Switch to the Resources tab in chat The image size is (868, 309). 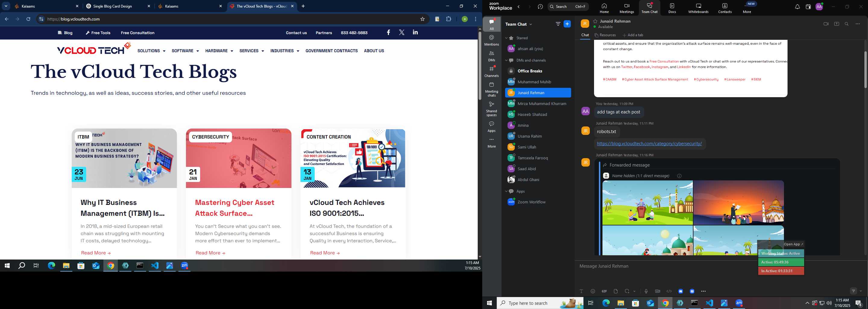tap(605, 35)
